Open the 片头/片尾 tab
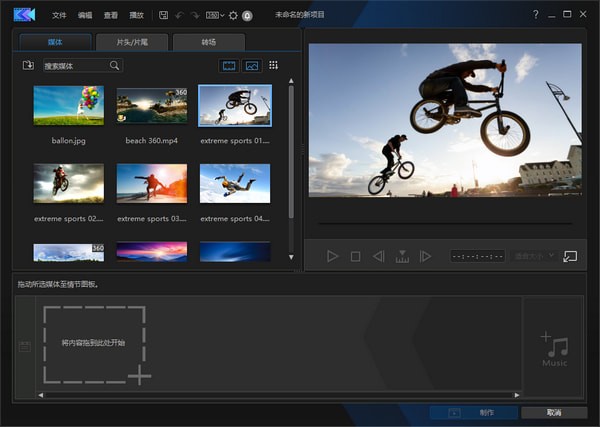The image size is (600, 427). [132, 42]
